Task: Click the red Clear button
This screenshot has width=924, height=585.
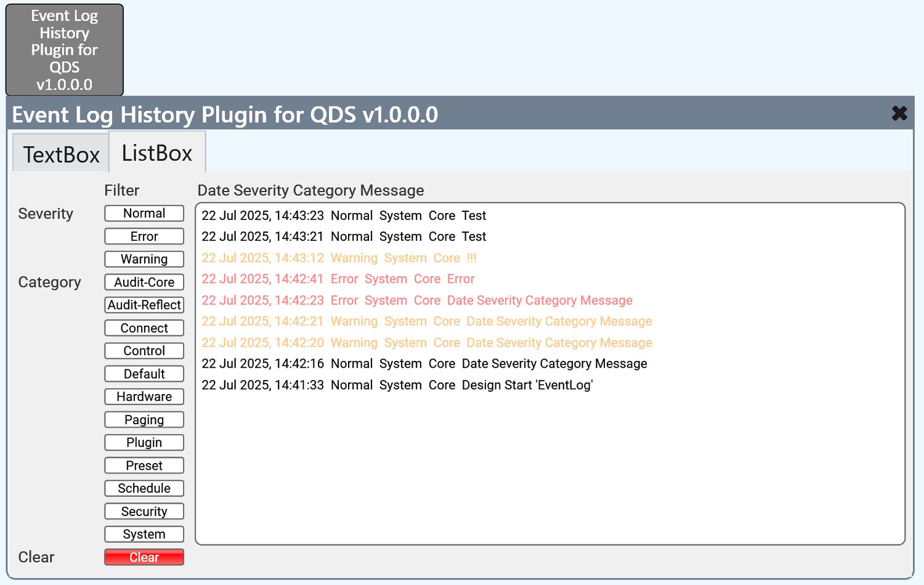Action: pos(144,557)
